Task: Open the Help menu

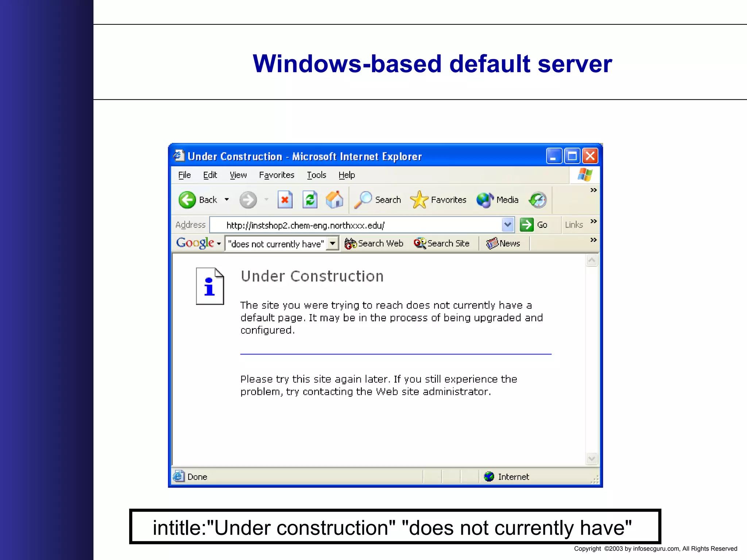Action: [347, 175]
